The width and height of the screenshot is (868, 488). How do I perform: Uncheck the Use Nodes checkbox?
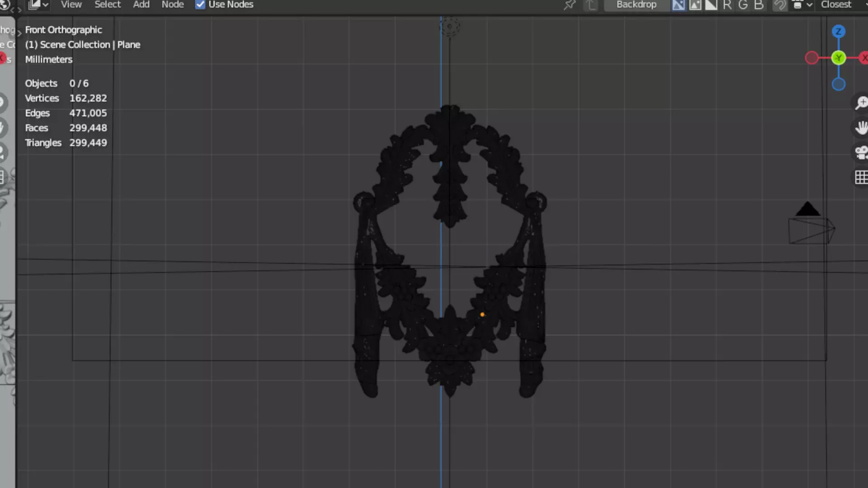[200, 5]
